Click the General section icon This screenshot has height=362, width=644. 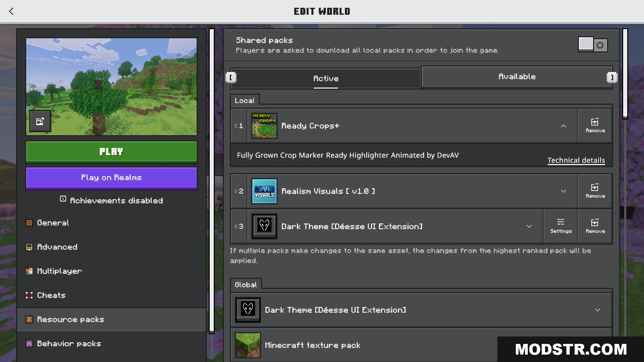pyautogui.click(x=29, y=223)
